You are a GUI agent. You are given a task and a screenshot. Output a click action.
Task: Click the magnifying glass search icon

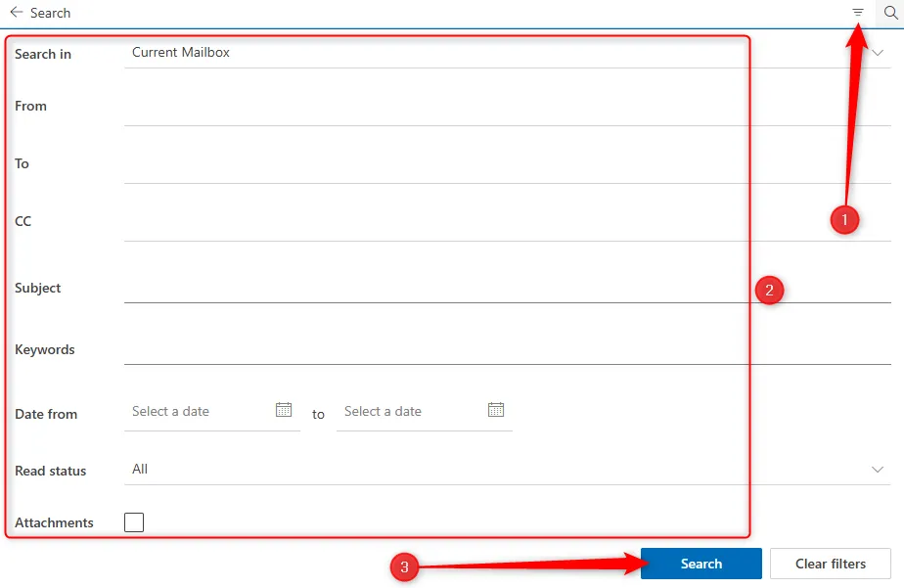890,13
